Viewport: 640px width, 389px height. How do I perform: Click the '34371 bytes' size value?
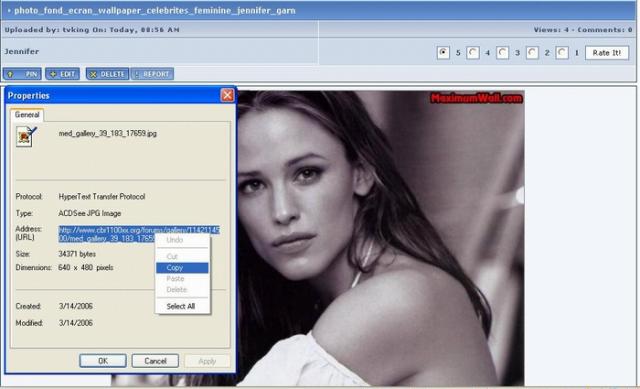[x=77, y=254]
